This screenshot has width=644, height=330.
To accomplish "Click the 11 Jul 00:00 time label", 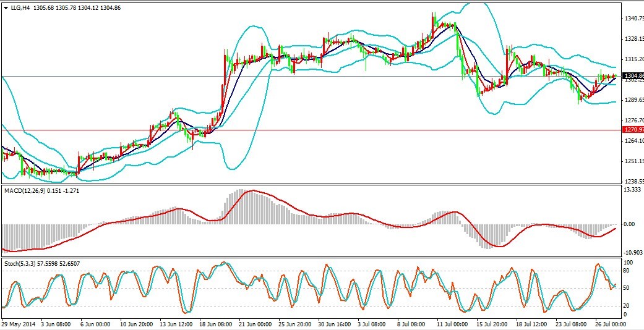I will pos(452,323).
